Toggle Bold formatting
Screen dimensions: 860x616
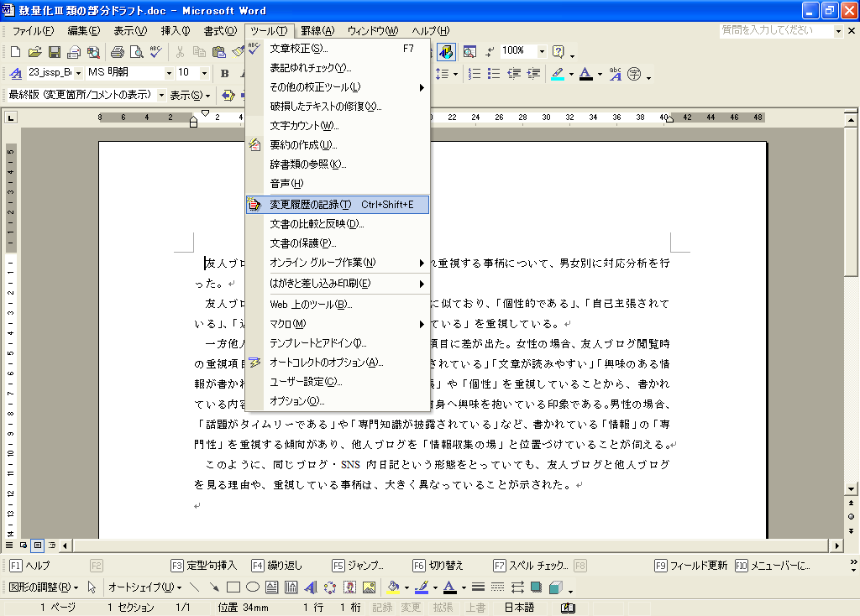[224, 74]
